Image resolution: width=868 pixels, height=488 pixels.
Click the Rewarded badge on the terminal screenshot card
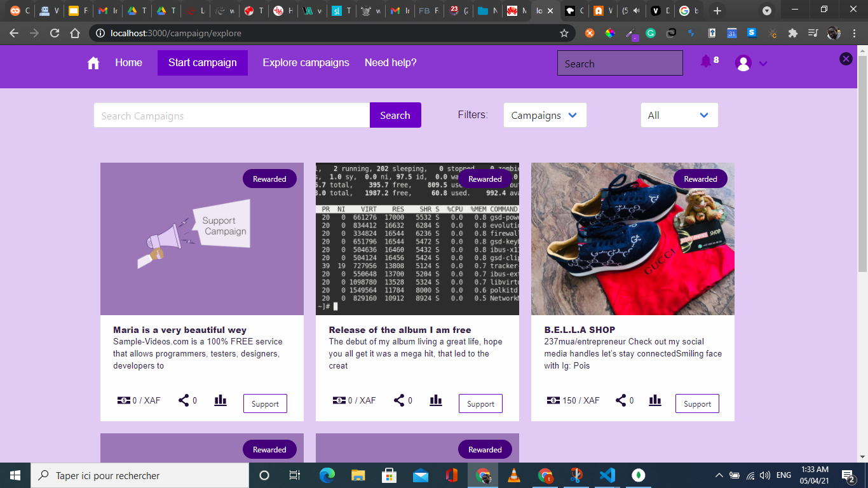coord(485,179)
